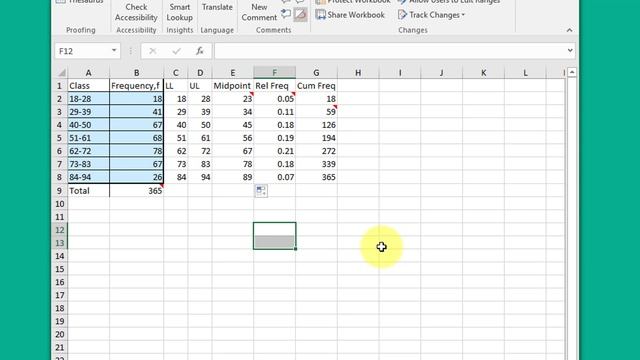640x360 pixels.
Task: Collapse the ribbon with the chevron
Action: point(569,30)
